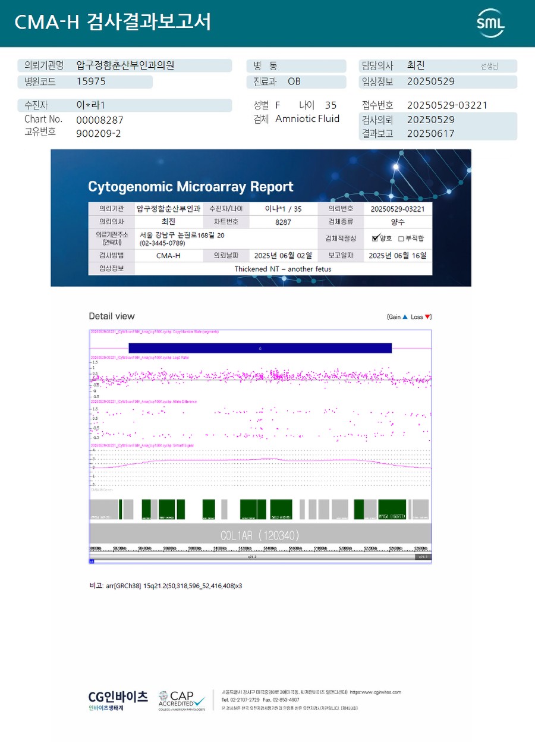Click the 보고일자 cell 2025년 06월 16일
This screenshot has height=756, width=535.
tap(397, 255)
